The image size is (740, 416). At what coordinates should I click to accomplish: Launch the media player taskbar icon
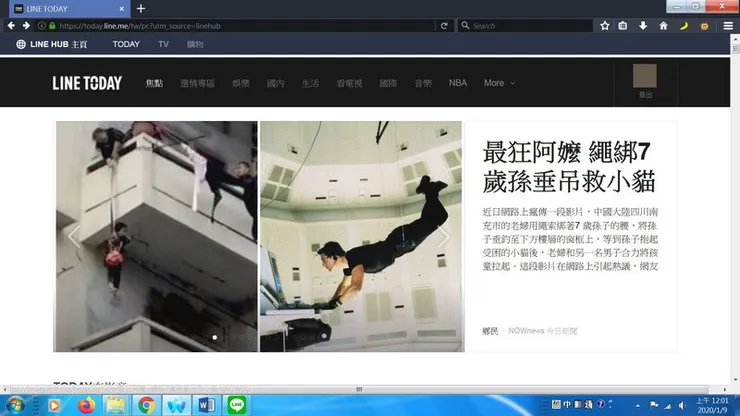(x=54, y=405)
